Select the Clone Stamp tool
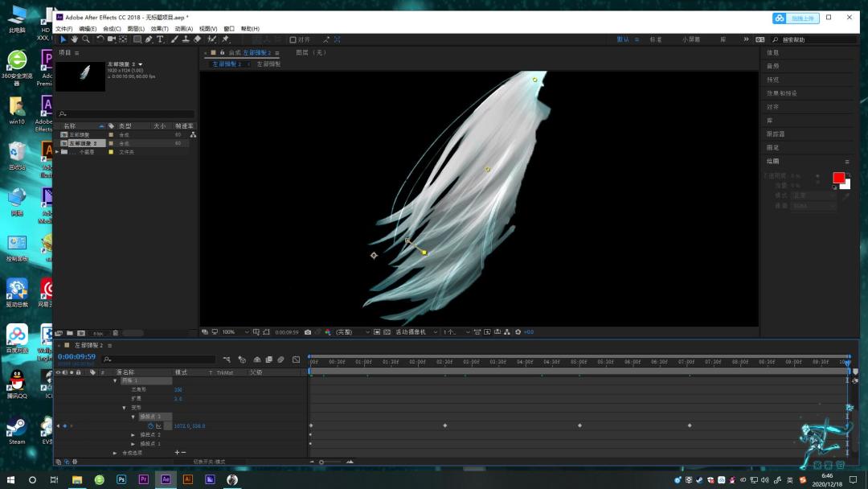 coord(186,39)
